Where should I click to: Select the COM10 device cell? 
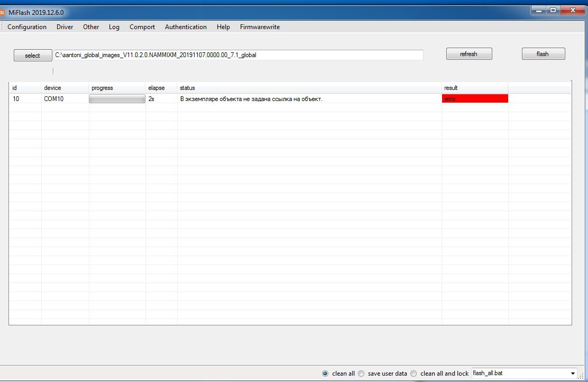[x=65, y=99]
